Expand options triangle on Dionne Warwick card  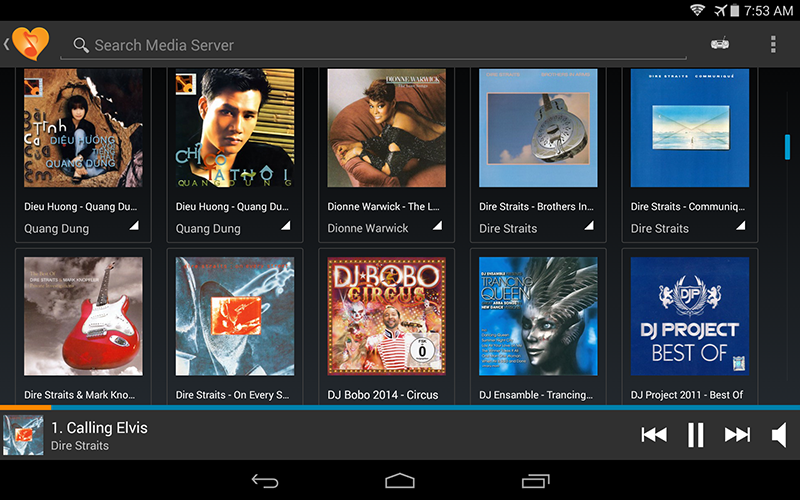coord(437,226)
